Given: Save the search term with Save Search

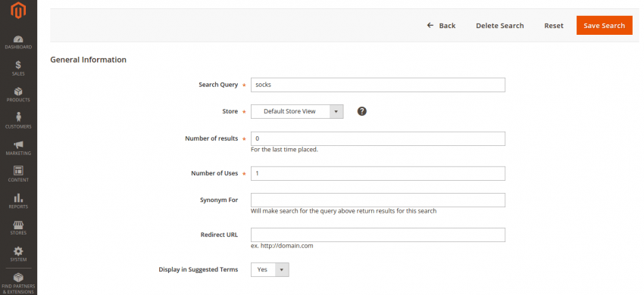Looking at the screenshot, I should click(x=604, y=26).
